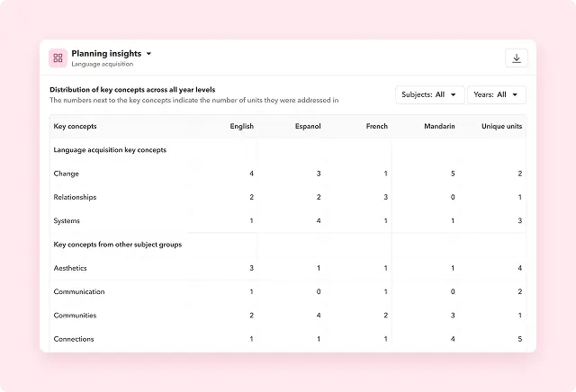Click the Communities concept row

pos(76,316)
